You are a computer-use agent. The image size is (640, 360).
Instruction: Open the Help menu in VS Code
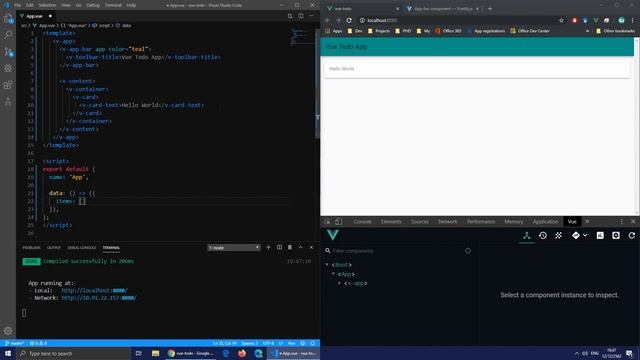pos(131,5)
